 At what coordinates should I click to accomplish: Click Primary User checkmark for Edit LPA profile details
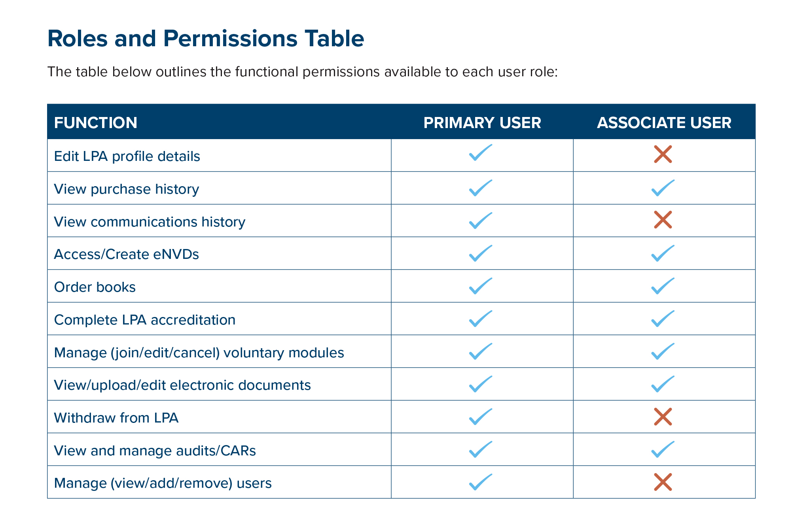pyautogui.click(x=481, y=153)
